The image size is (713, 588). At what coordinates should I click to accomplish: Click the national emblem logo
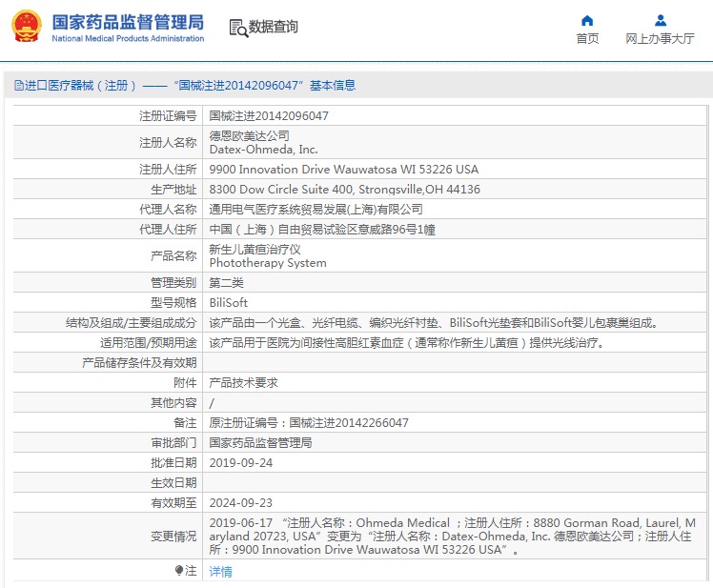(27, 27)
